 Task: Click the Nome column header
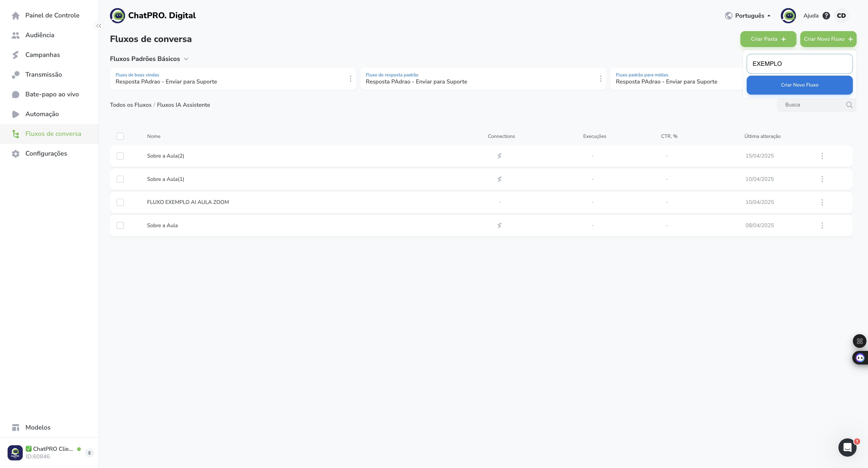pyautogui.click(x=154, y=136)
